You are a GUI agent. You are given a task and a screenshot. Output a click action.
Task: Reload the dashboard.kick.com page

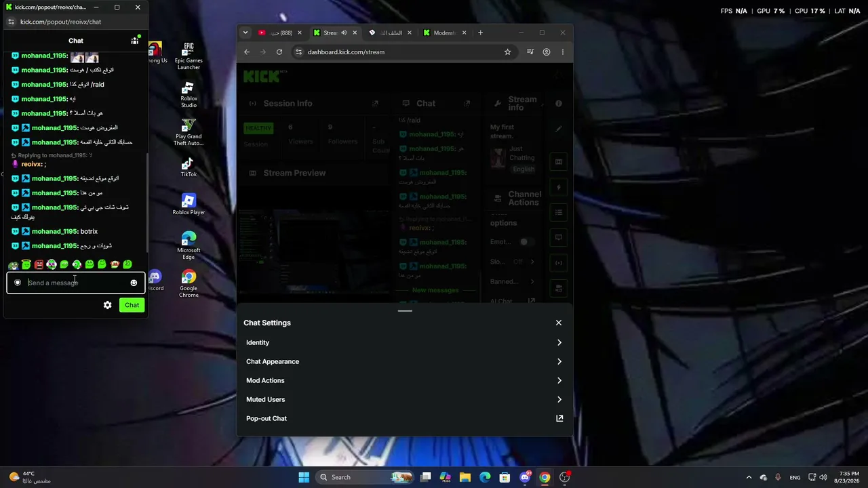pyautogui.click(x=279, y=52)
